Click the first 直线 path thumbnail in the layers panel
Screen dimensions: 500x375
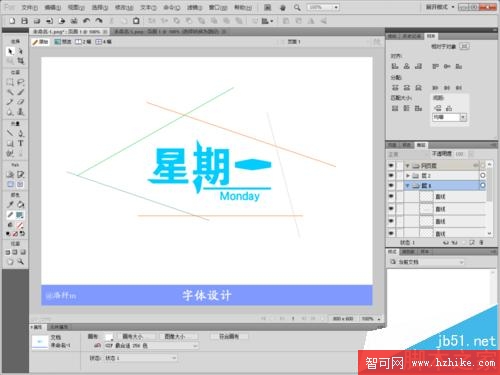(426, 197)
